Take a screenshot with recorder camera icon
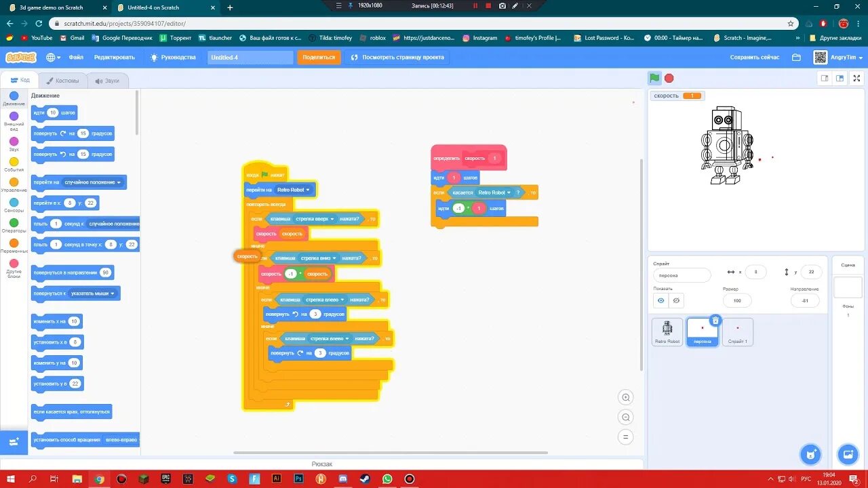 pos(502,5)
